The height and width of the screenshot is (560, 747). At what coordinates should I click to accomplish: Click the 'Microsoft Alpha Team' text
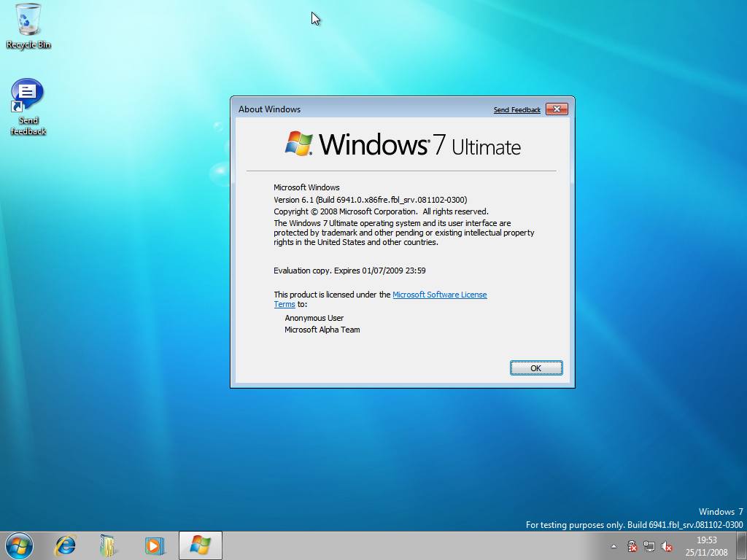click(x=322, y=330)
